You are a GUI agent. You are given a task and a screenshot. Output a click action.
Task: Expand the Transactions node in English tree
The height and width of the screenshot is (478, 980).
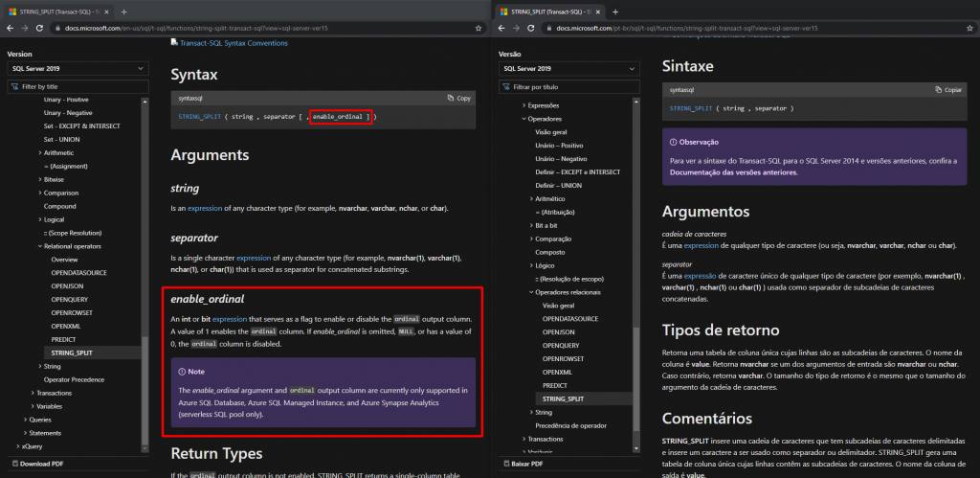tap(33, 393)
